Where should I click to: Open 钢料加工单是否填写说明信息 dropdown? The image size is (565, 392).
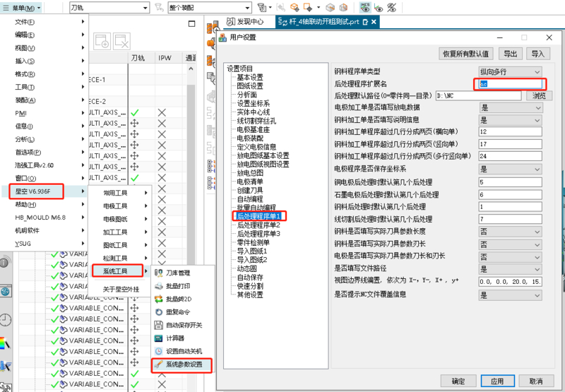[510, 120]
